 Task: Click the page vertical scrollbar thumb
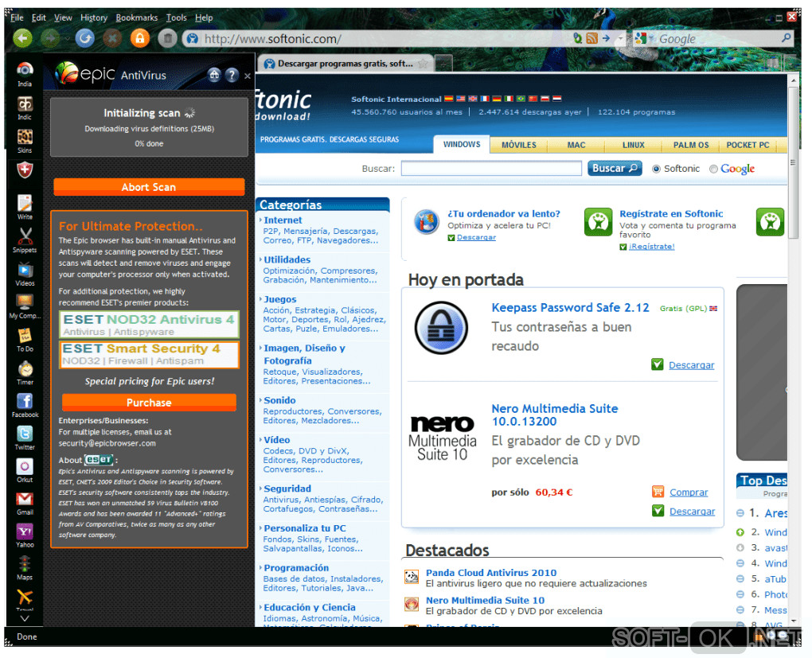point(793,163)
